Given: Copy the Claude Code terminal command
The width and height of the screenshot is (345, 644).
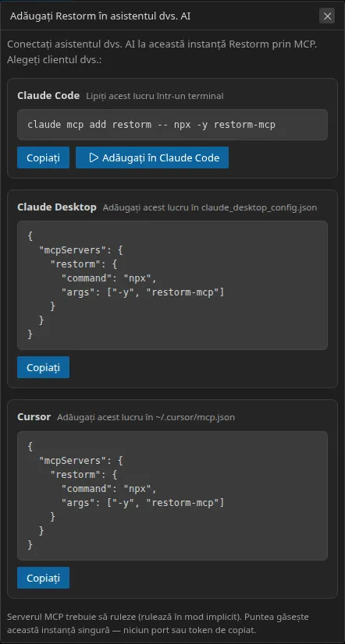Looking at the screenshot, I should click(43, 157).
